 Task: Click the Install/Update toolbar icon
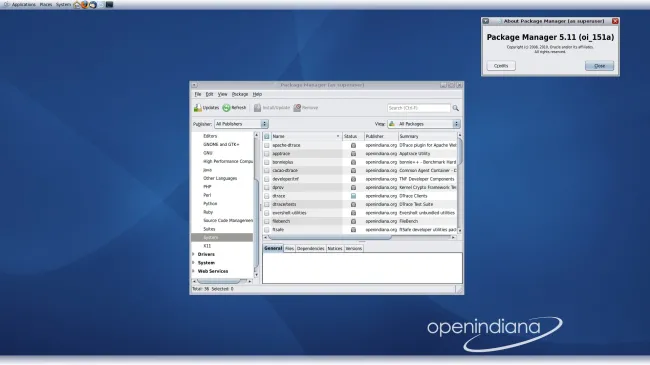(x=257, y=108)
